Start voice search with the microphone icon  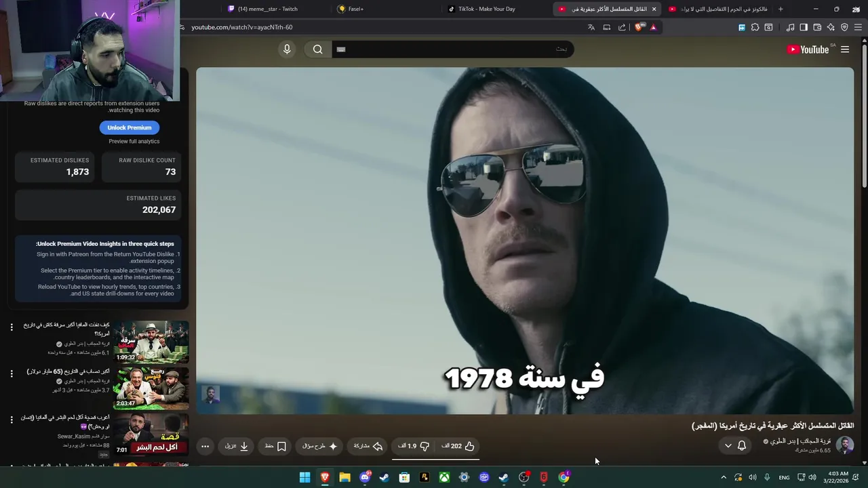287,49
